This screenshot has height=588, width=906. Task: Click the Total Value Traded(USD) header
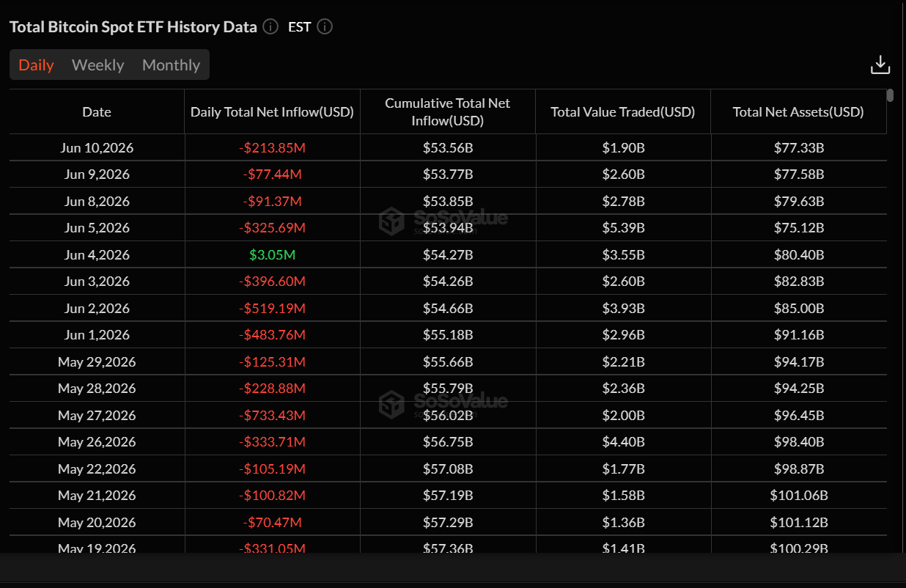[623, 112]
